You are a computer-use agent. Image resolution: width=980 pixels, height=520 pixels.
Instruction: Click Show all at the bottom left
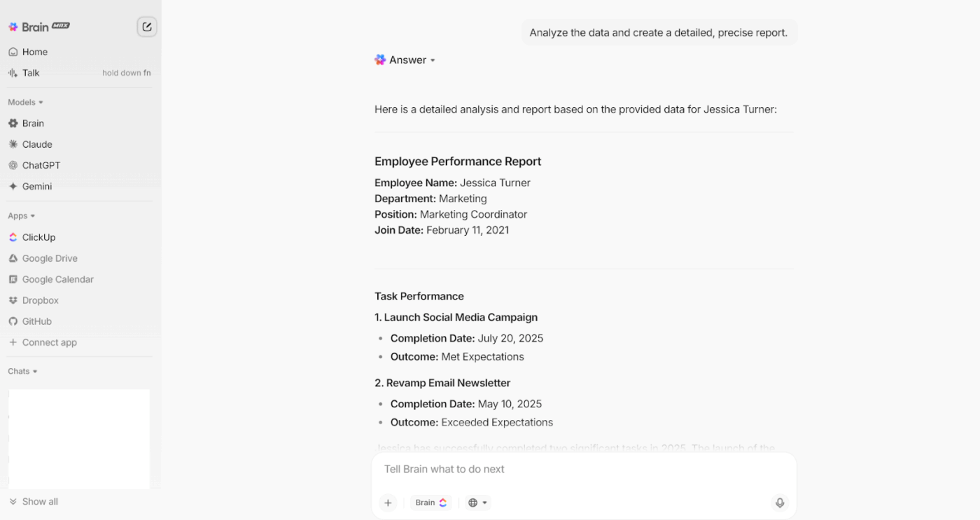pyautogui.click(x=33, y=501)
